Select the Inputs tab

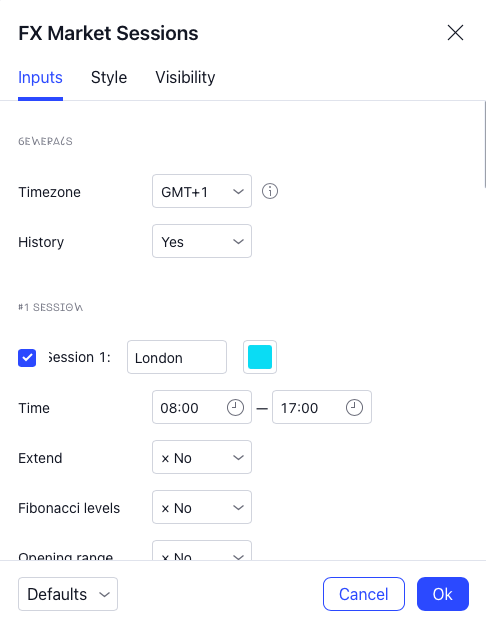click(40, 77)
